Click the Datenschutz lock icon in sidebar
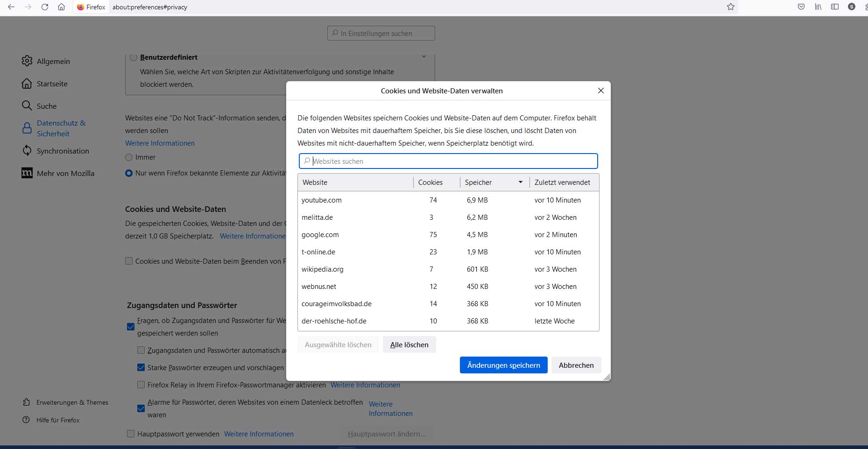Screen dimensions: 868x449 point(27,128)
